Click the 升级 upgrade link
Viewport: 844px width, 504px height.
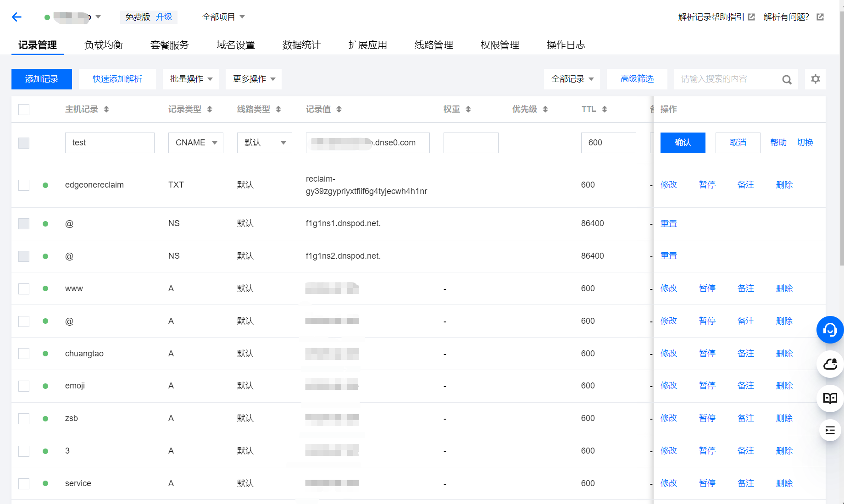click(x=164, y=17)
